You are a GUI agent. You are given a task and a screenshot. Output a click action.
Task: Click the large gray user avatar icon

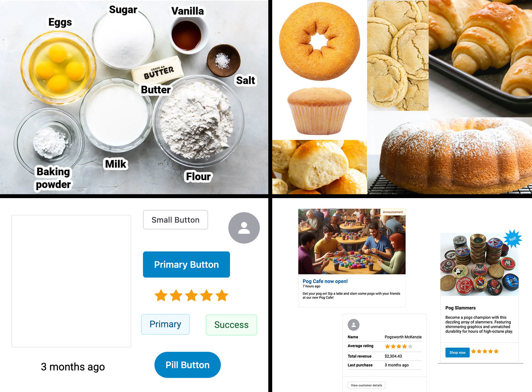click(x=244, y=228)
